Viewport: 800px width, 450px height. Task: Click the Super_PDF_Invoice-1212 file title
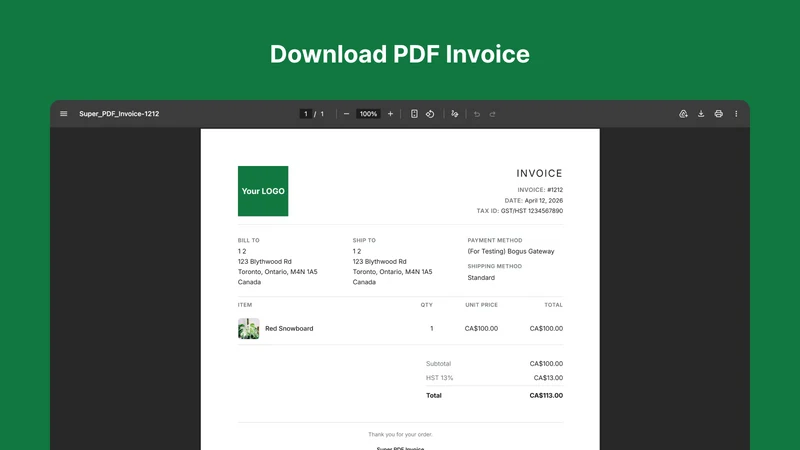pyautogui.click(x=119, y=114)
